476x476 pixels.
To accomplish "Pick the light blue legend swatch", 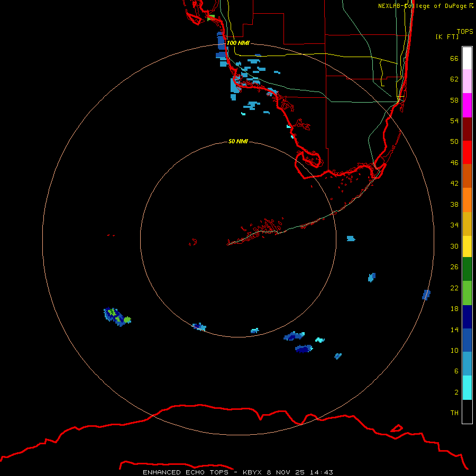I will pyautogui.click(x=467, y=364).
